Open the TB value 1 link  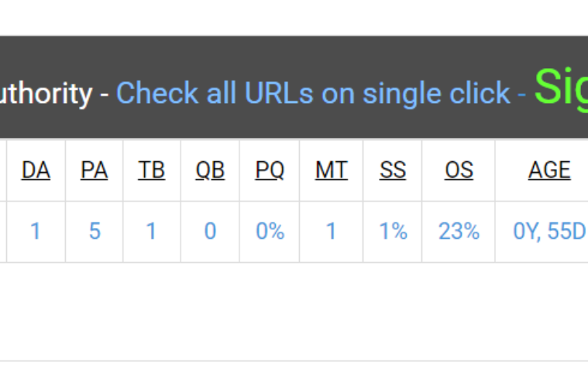pyautogui.click(x=151, y=231)
